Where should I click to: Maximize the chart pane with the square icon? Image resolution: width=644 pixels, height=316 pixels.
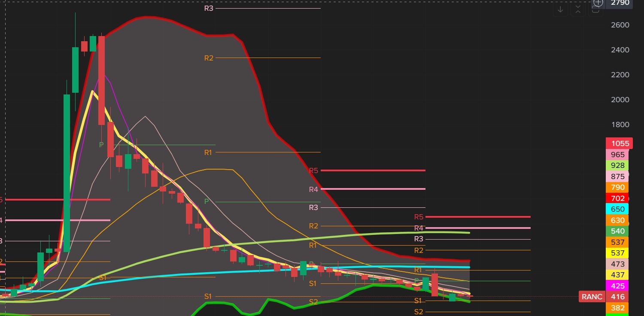pyautogui.click(x=595, y=9)
